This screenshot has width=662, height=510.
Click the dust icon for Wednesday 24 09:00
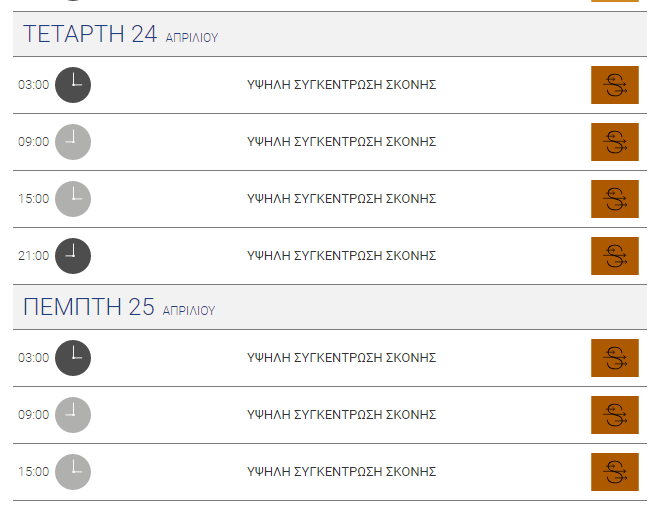615,142
